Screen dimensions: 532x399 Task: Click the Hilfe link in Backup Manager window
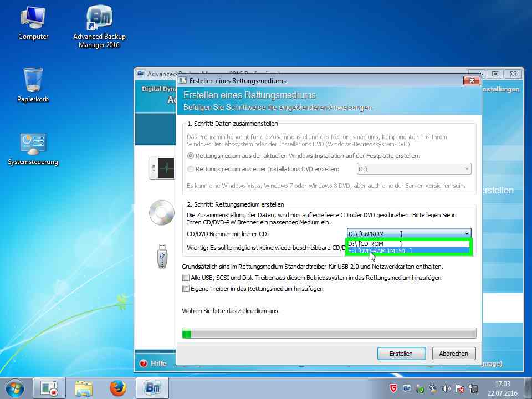[158, 364]
